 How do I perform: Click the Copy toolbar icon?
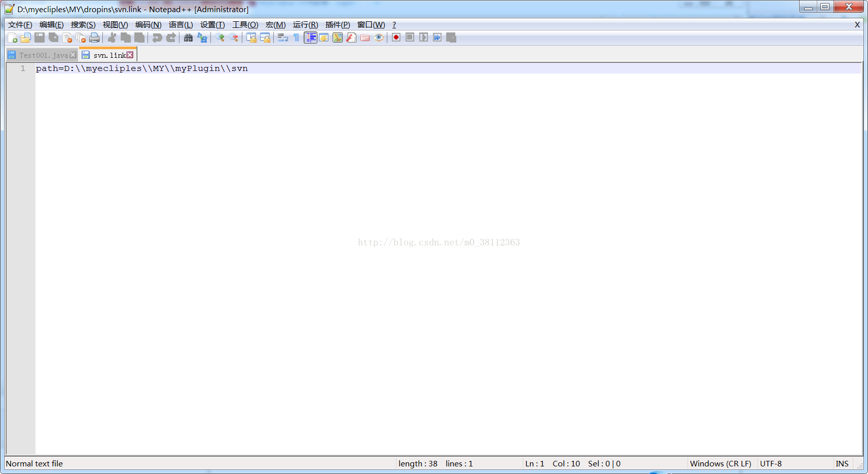pyautogui.click(x=126, y=38)
